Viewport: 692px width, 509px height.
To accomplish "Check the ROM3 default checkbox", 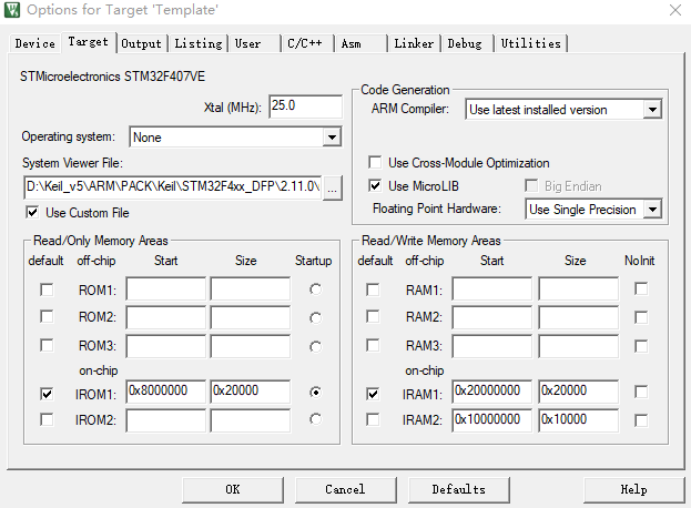I will coord(46,345).
